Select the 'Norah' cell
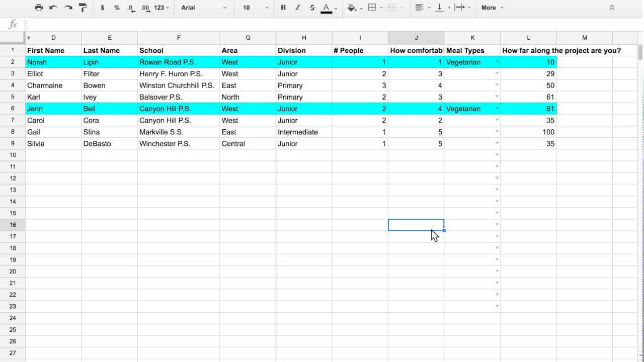The image size is (644, 362). point(53,62)
